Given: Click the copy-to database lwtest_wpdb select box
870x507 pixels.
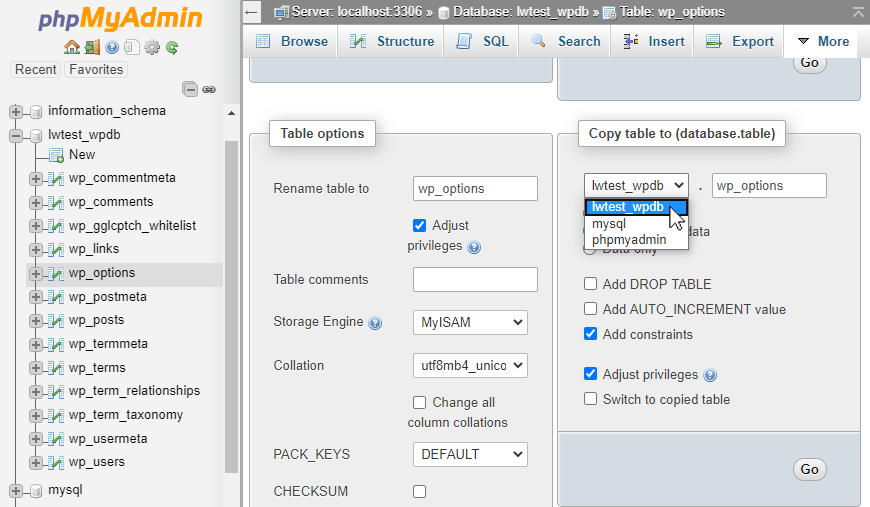Looking at the screenshot, I should (x=636, y=185).
